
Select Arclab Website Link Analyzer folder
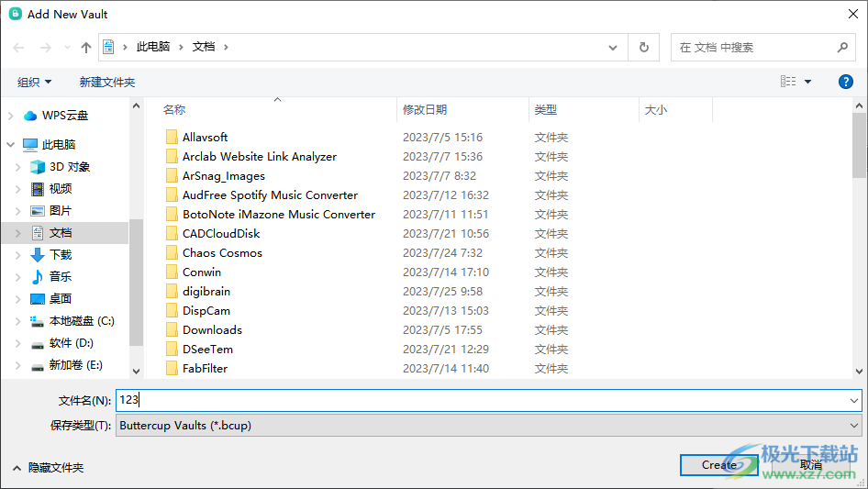pyautogui.click(x=260, y=157)
